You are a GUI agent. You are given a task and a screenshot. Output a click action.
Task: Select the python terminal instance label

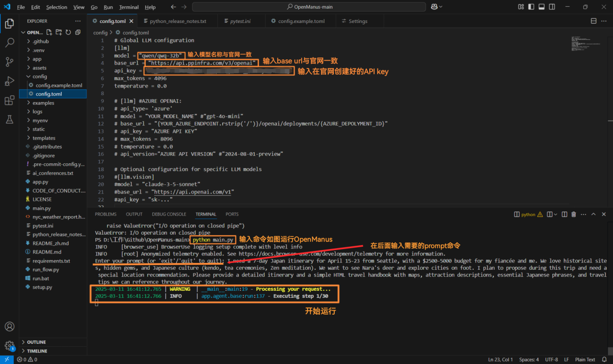click(x=528, y=214)
